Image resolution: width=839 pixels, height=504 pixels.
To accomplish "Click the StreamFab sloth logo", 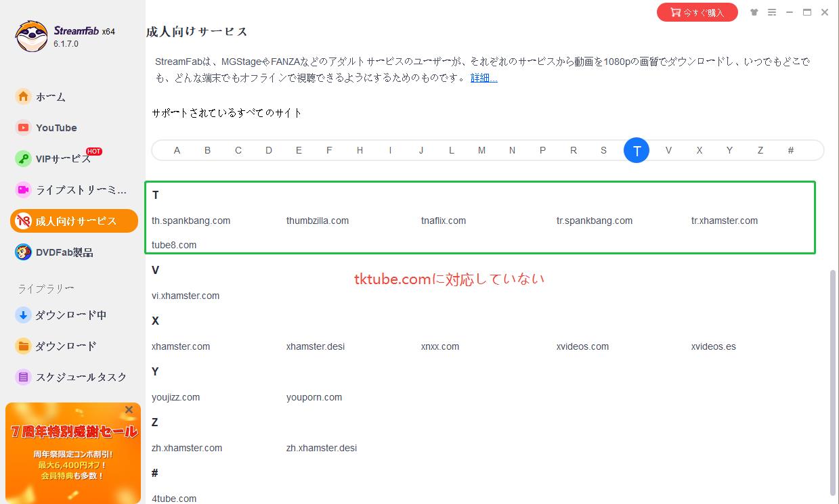I will (x=31, y=36).
